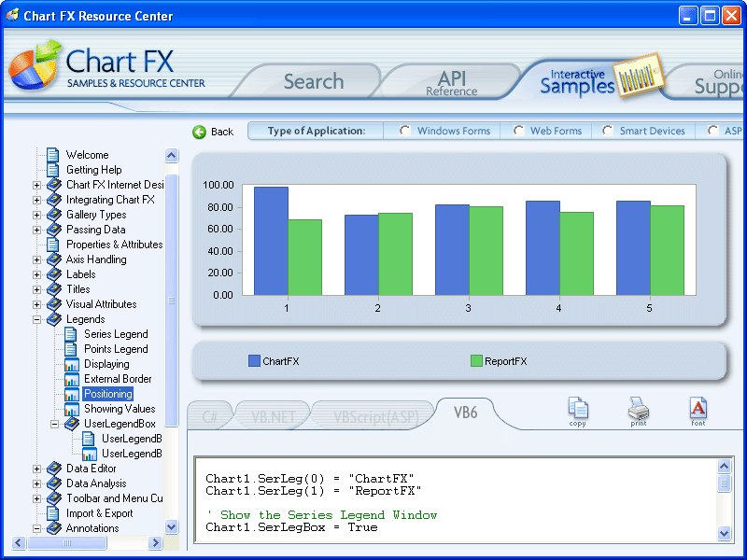Open the Search page
The width and height of the screenshot is (747, 560).
click(313, 81)
